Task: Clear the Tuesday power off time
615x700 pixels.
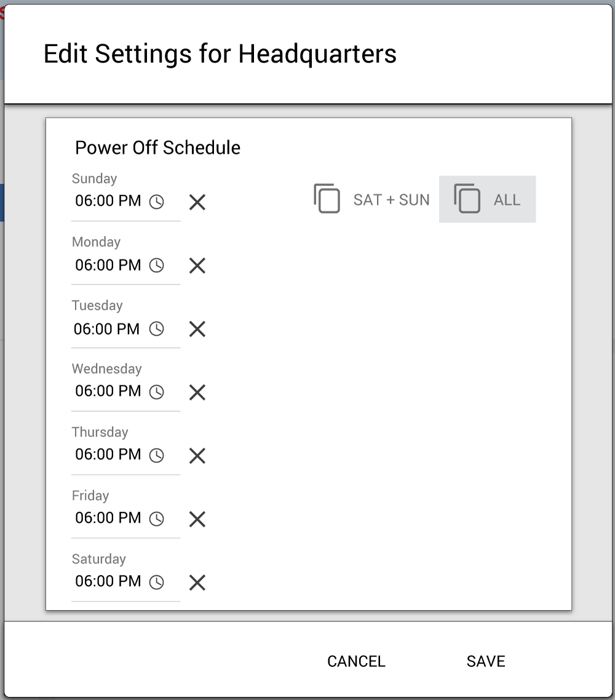Action: [x=197, y=329]
